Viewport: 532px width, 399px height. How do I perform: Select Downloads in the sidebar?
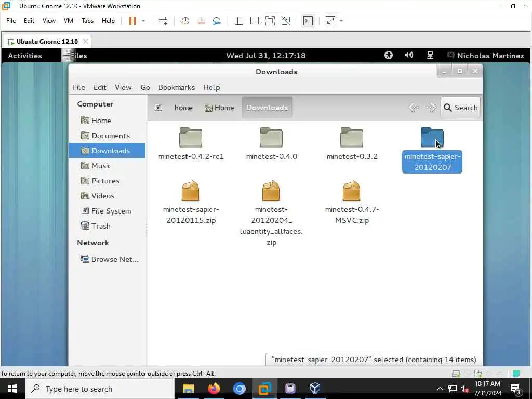coord(107,151)
